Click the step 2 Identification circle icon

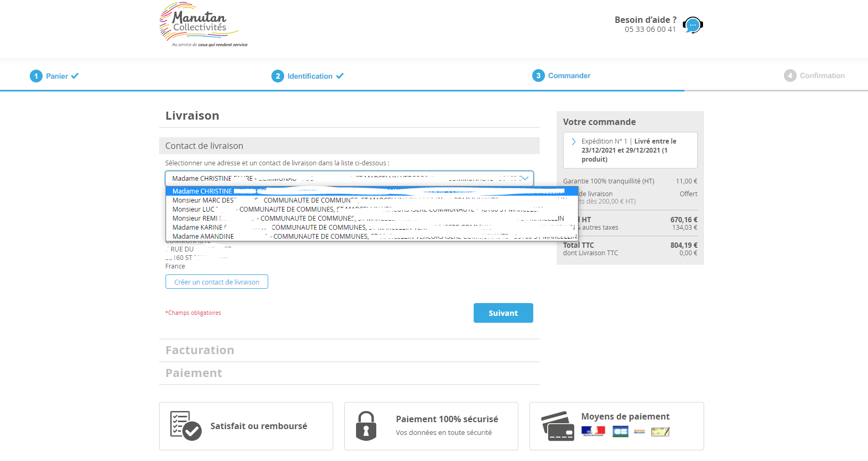tap(278, 76)
